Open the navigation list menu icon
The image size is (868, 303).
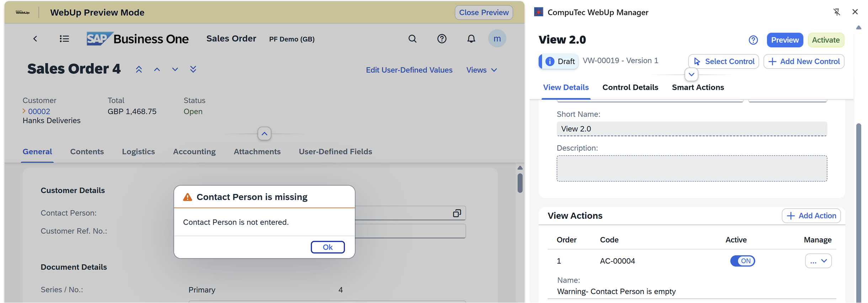64,39
